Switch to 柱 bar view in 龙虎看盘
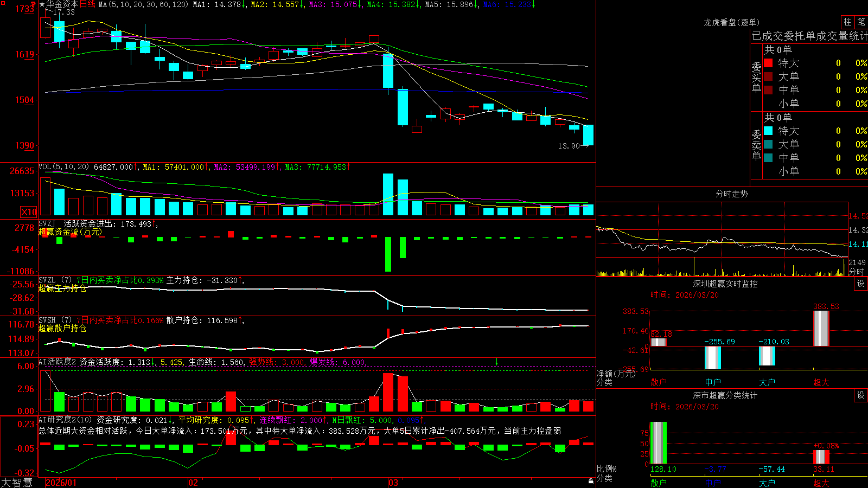 pos(847,22)
